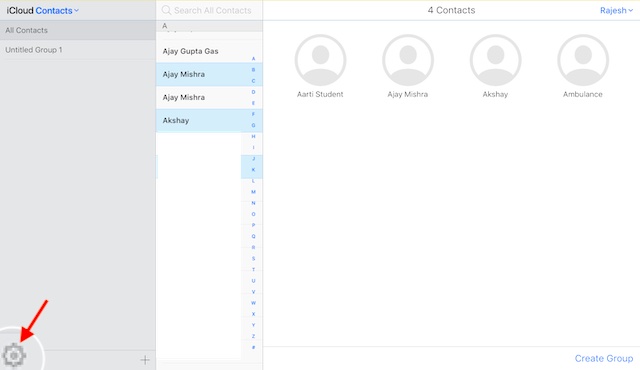Jump to letter X in the alphabet index
This screenshot has height=370, width=640.
click(x=253, y=314)
